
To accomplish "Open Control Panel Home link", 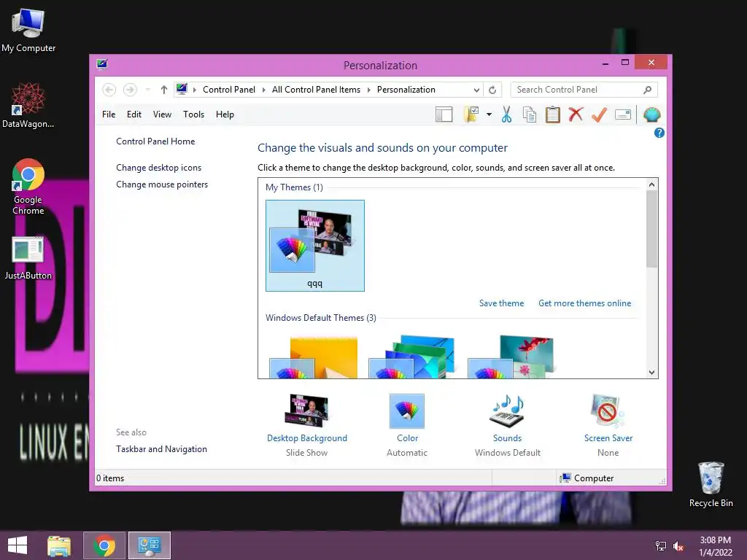I will tap(155, 141).
